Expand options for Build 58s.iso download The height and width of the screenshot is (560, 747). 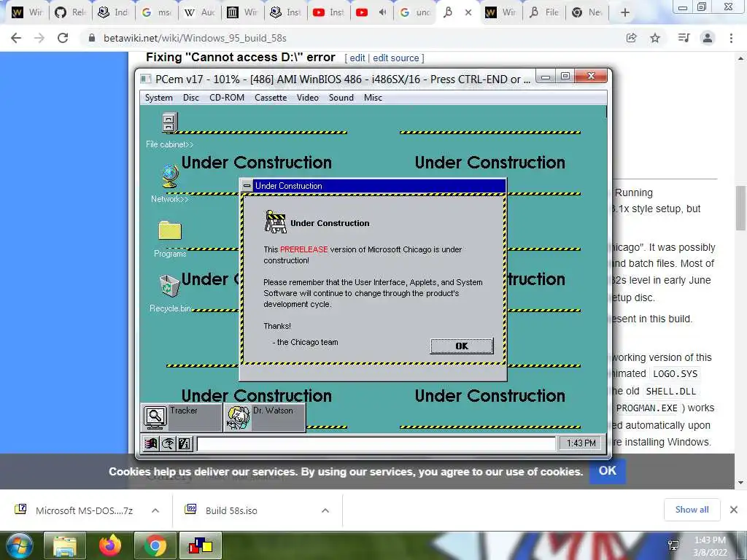point(325,510)
